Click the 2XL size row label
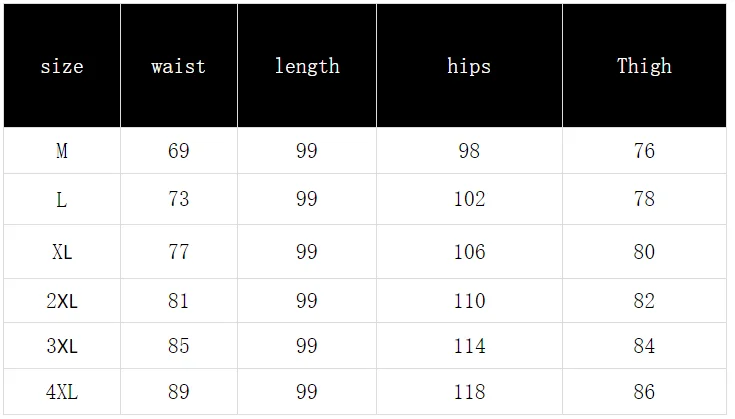This screenshot has height=419, width=735. [62, 301]
